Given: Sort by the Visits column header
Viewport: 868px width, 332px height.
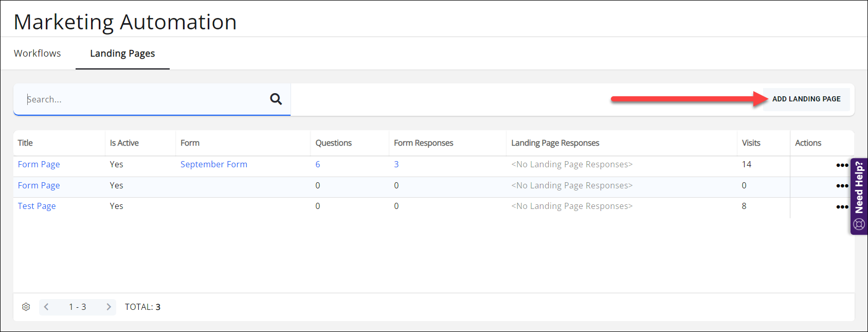Looking at the screenshot, I should (751, 143).
